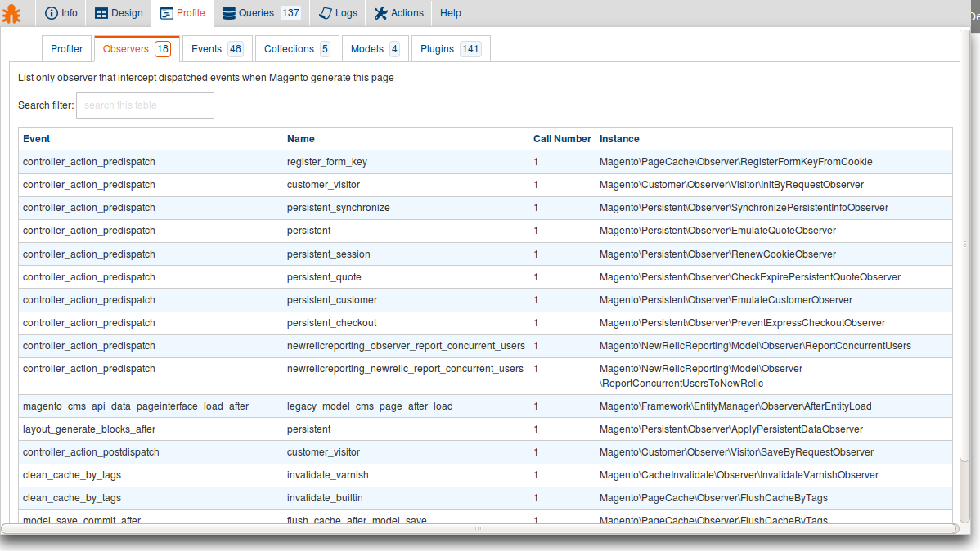The height and width of the screenshot is (552, 980).
Task: Click RenewCookieObserver instance cell
Action: 717,254
